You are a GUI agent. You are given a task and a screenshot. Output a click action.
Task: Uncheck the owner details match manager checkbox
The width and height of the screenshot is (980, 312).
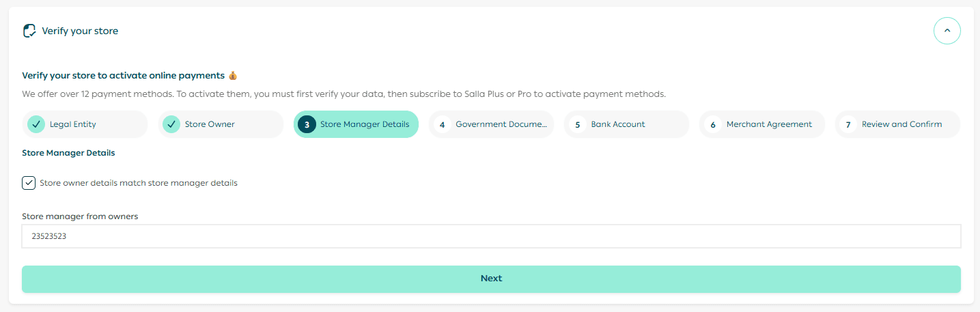[29, 183]
